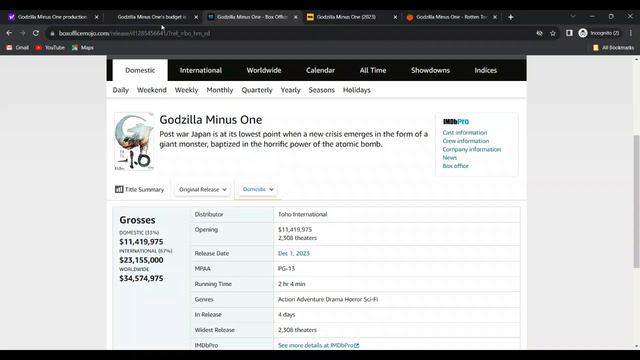The width and height of the screenshot is (640, 360).
Task: Open the browser side panel icon
Action: click(569, 33)
